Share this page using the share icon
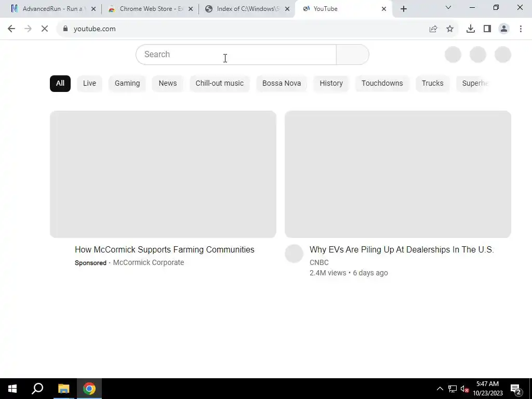This screenshot has width=532, height=399. (433, 29)
